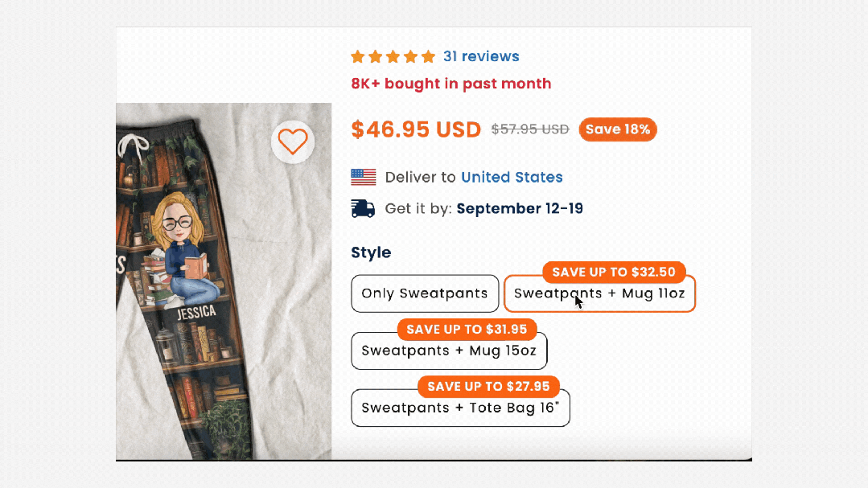Click the SAVE UP TO $27.95 badge
The image size is (868, 488).
click(x=488, y=386)
